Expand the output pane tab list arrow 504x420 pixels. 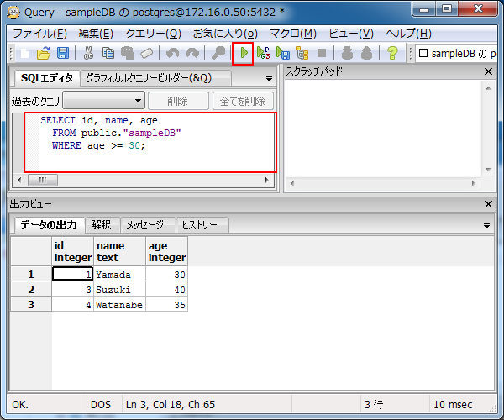486,226
